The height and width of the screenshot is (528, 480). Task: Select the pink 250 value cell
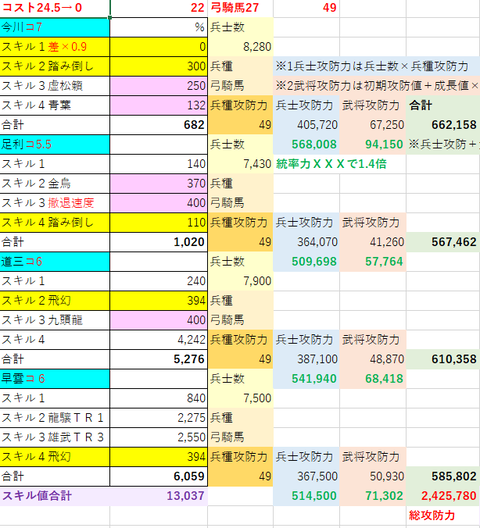click(159, 86)
